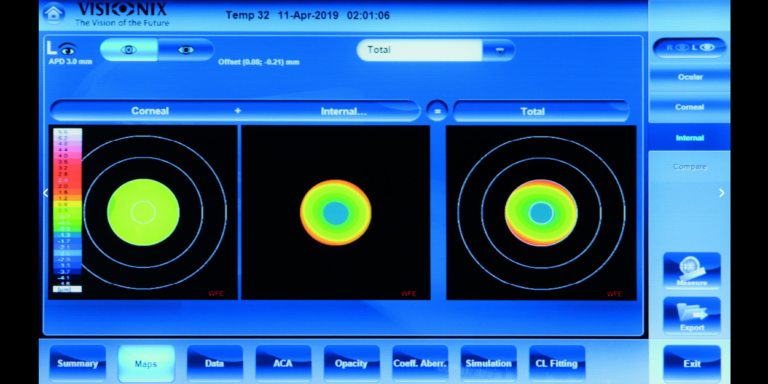The height and width of the screenshot is (384, 768).
Task: Open the Simulation tab
Action: pyautogui.click(x=488, y=363)
